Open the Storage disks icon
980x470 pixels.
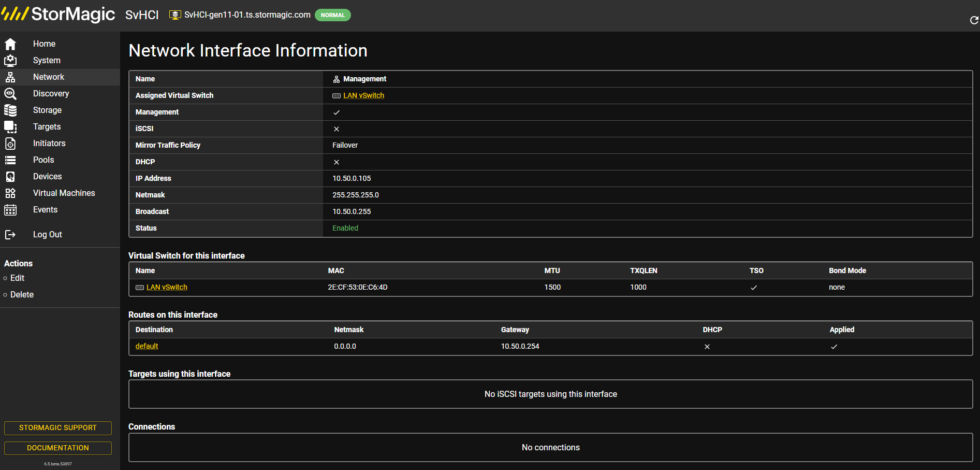pyautogui.click(x=10, y=110)
